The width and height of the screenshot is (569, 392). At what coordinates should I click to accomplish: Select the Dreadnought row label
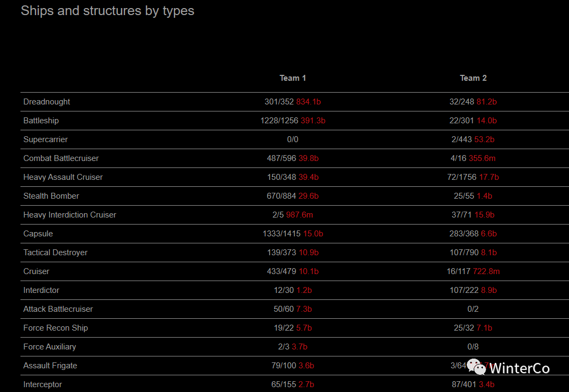coord(46,102)
